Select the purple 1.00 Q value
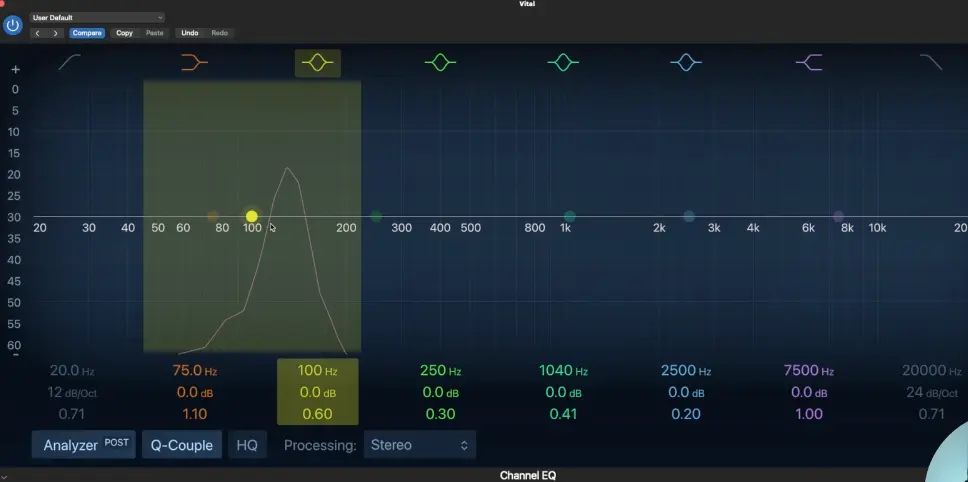 [809, 414]
